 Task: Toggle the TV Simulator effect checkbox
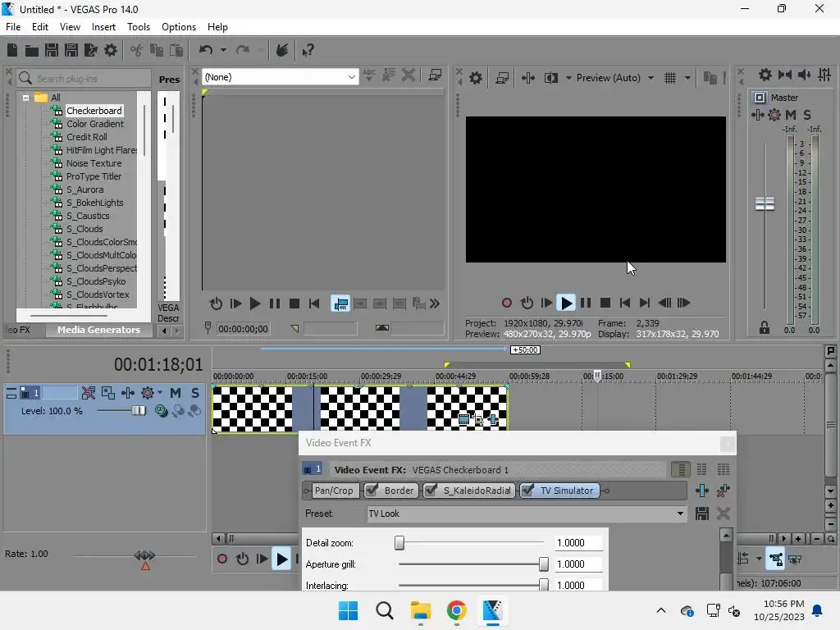coord(527,491)
